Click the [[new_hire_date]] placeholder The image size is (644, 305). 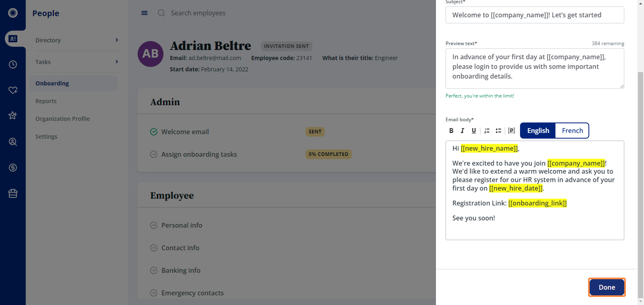pos(516,188)
